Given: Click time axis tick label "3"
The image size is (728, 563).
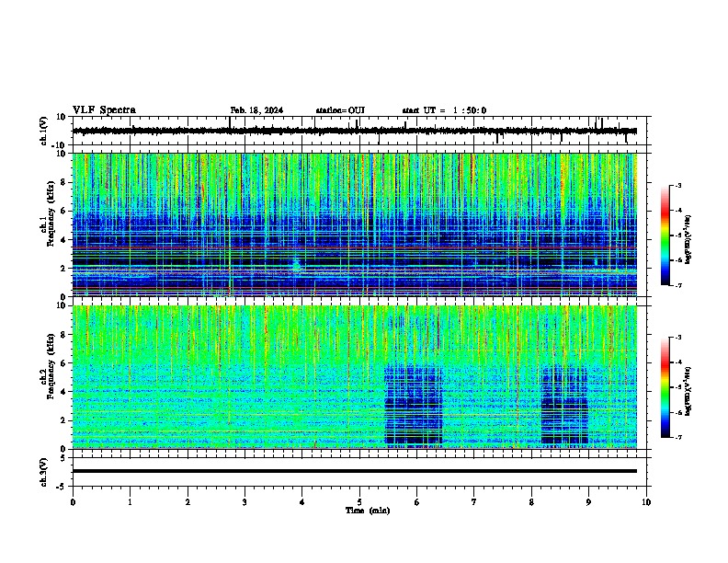Looking at the screenshot, I should (x=245, y=502).
